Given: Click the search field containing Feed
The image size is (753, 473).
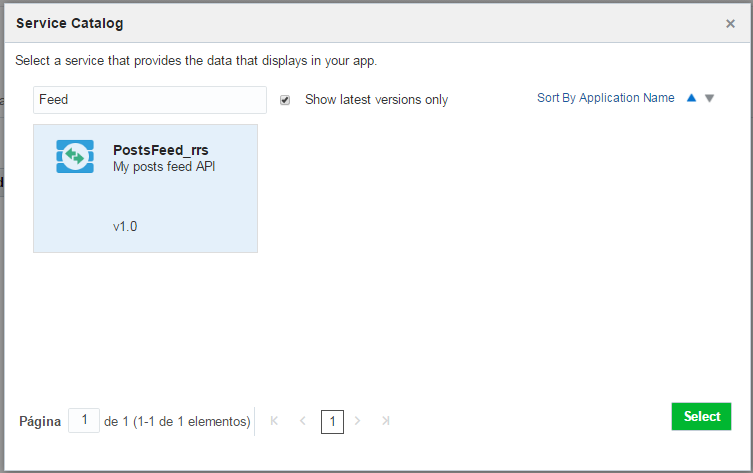Looking at the screenshot, I should point(150,100).
